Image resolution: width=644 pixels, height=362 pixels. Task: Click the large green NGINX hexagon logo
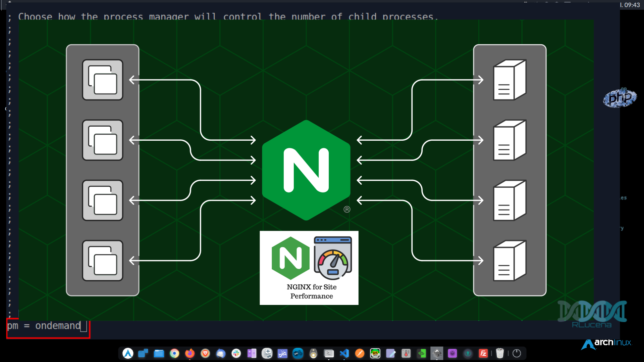point(306,170)
